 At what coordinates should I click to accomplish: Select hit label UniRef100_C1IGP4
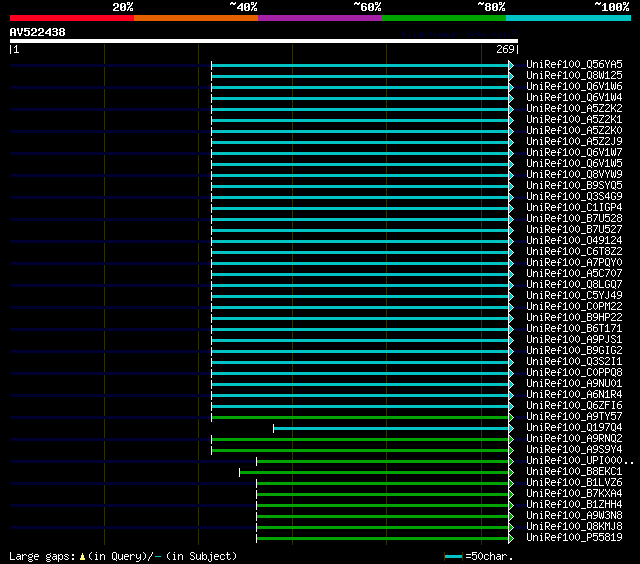(574, 208)
